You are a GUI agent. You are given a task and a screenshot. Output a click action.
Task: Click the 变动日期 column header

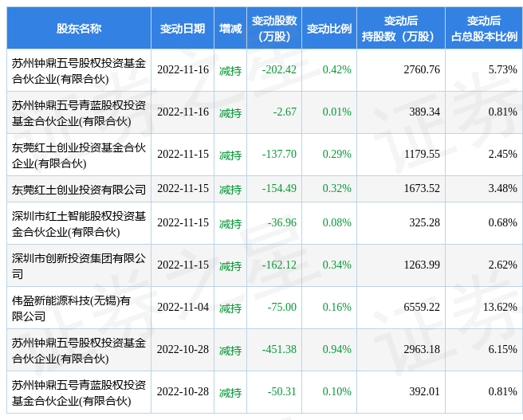[x=183, y=29]
